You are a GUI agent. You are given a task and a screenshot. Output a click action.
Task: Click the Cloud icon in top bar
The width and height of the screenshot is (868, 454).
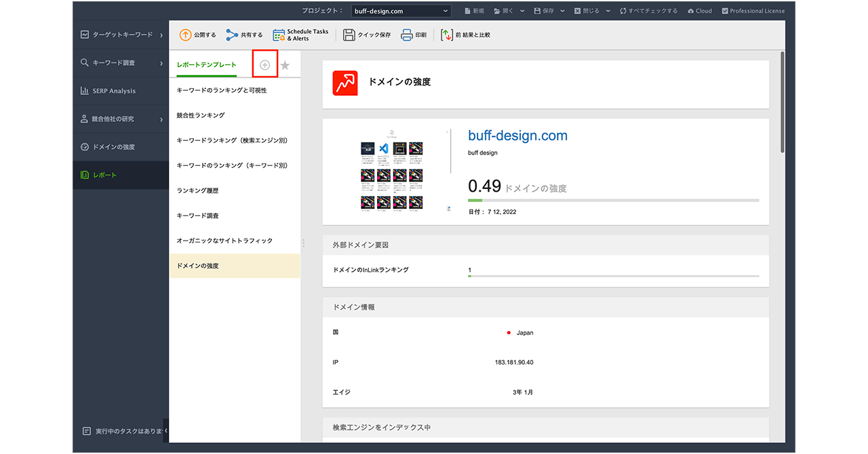(x=699, y=11)
